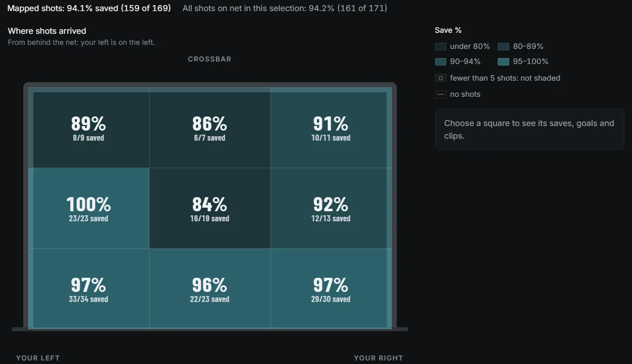Select the top-right 91% net square
This screenshot has width=632, height=364.
(x=331, y=128)
